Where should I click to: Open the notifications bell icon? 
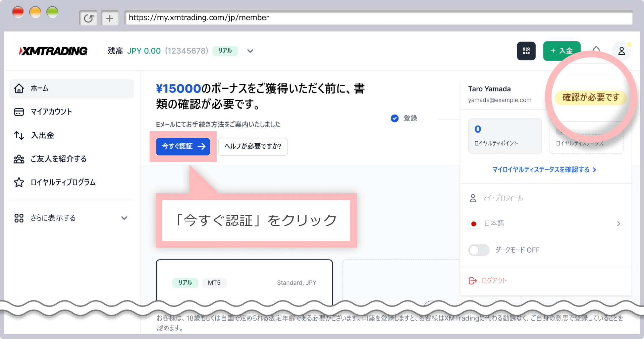pyautogui.click(x=596, y=50)
